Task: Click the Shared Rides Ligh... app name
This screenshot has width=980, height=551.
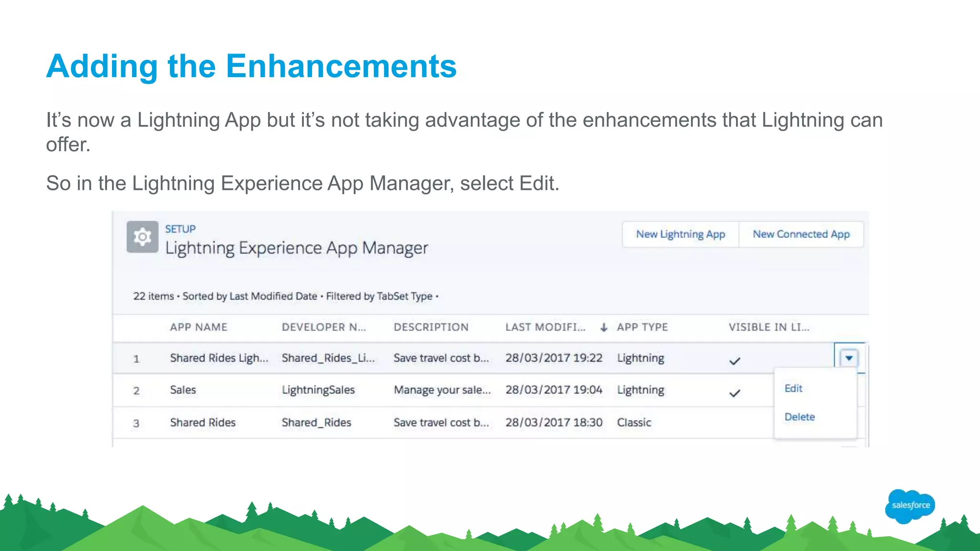Action: coord(219,358)
